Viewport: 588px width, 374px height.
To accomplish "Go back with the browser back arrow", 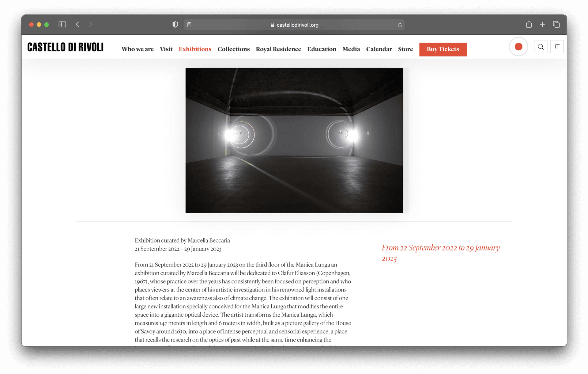I will [77, 25].
